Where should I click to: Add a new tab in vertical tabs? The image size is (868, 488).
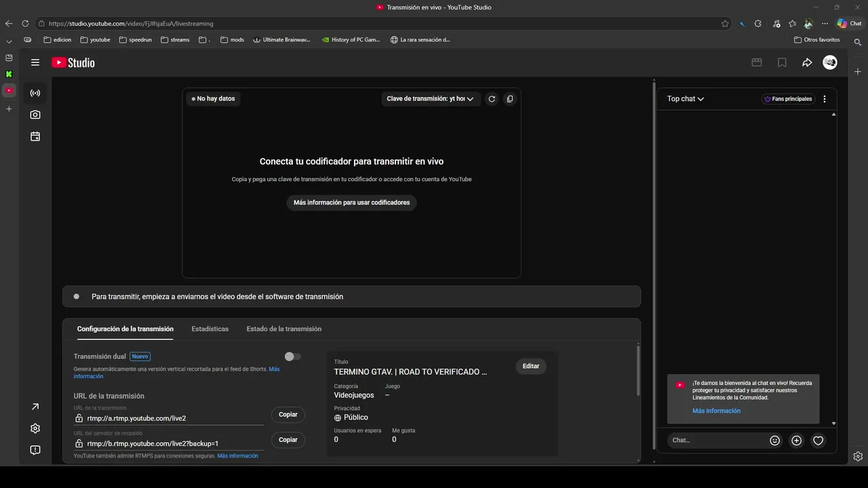pos(9,108)
